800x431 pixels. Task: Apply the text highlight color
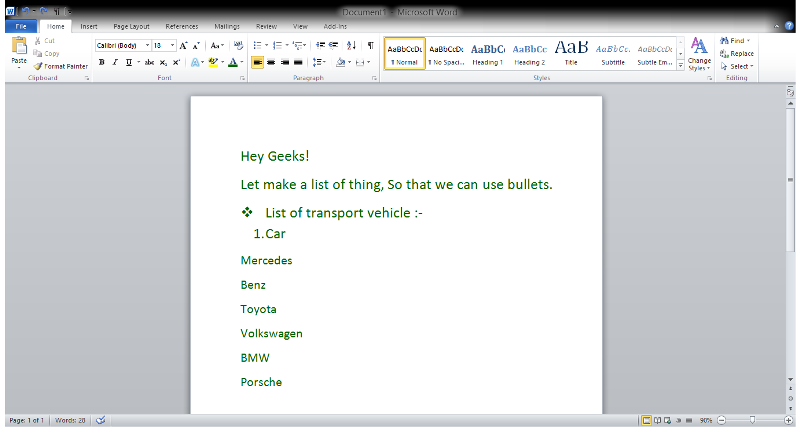213,62
